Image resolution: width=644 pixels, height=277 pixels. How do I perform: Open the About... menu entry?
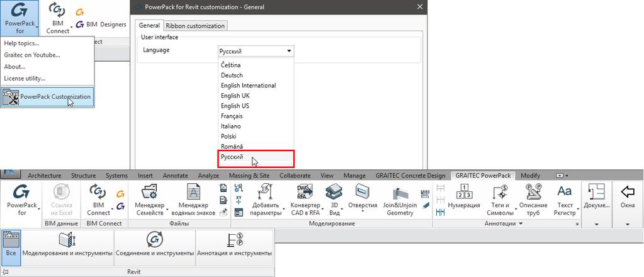(14, 67)
